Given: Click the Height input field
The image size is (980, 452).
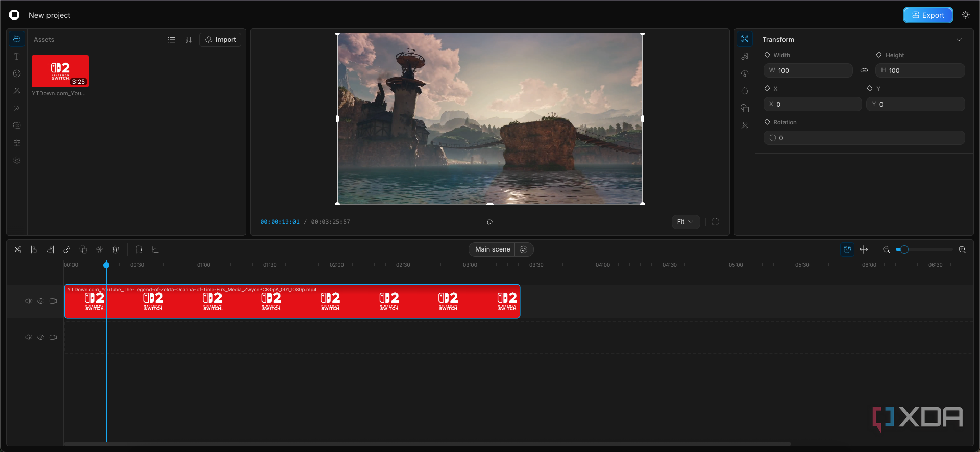Looking at the screenshot, I should [920, 70].
